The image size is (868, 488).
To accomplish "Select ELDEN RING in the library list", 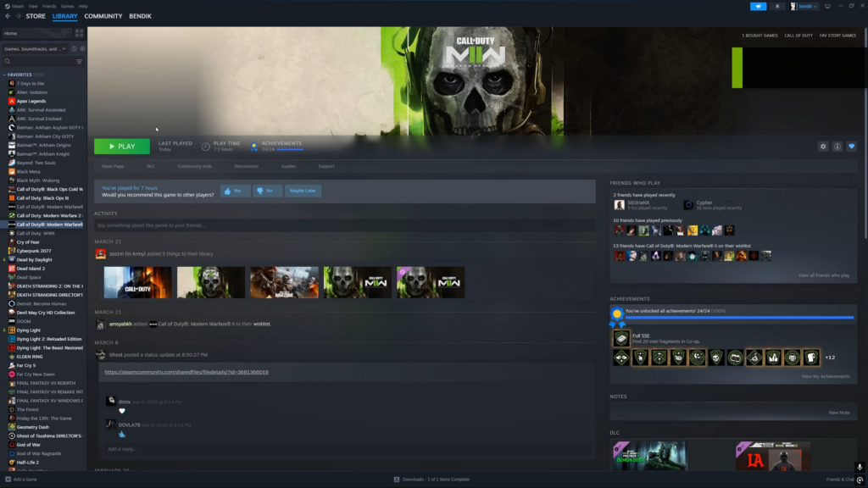I will click(x=30, y=357).
